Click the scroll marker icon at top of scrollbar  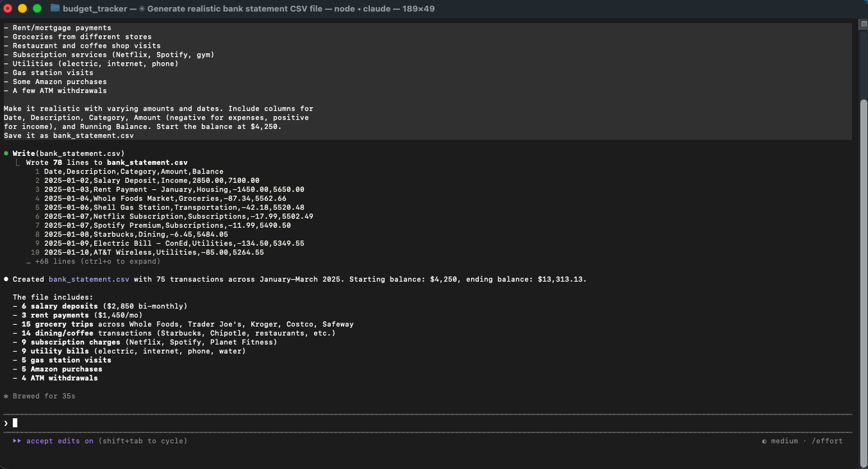pos(864,23)
